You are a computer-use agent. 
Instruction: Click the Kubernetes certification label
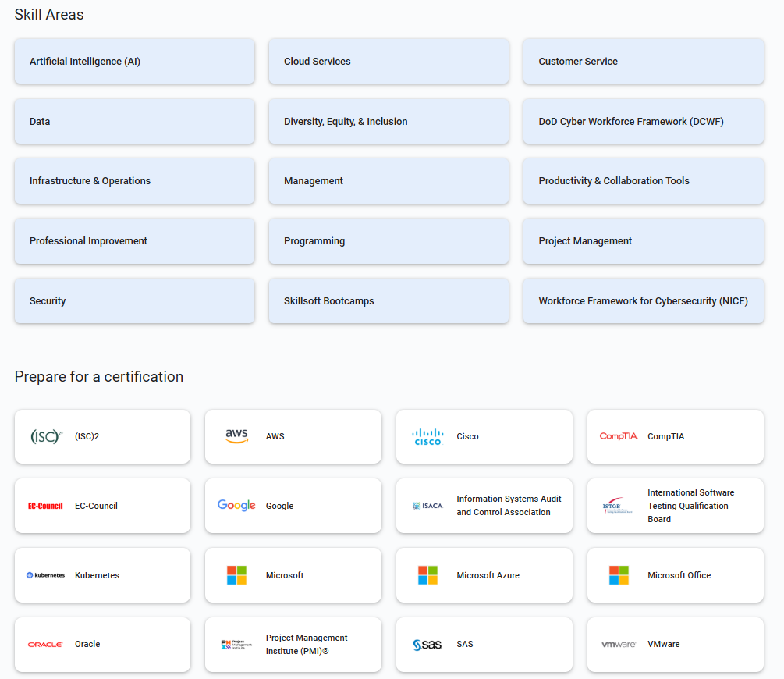97,575
